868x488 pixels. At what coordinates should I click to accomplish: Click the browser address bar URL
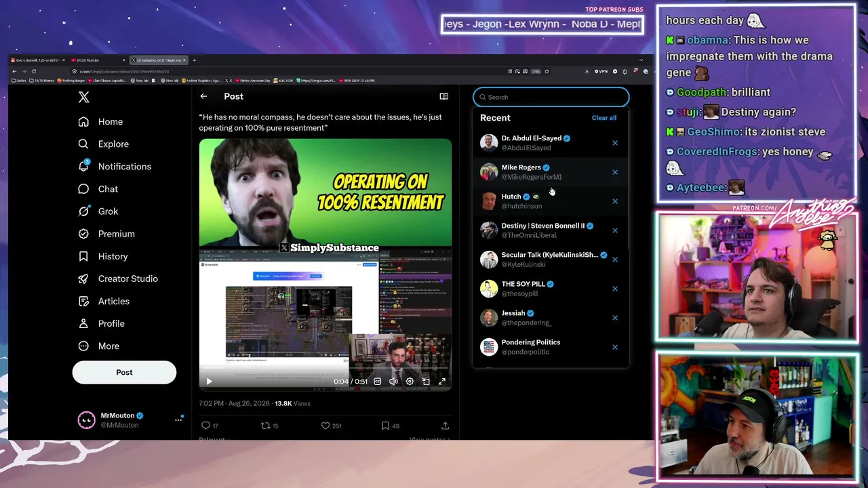coord(124,71)
